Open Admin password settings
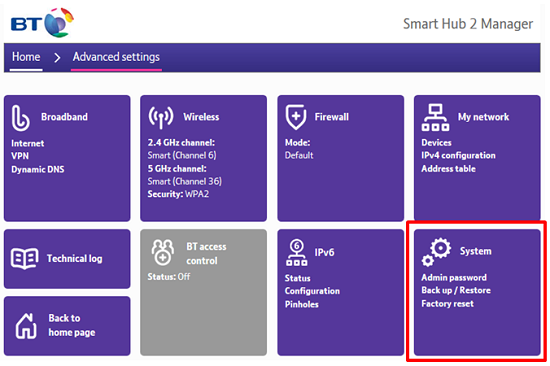The image size is (550, 366). pos(454,278)
